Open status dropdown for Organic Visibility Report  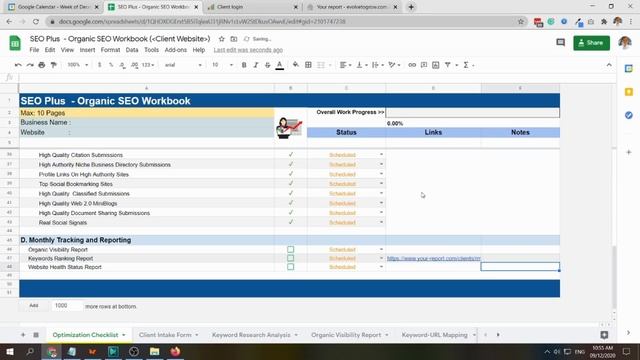click(381, 249)
